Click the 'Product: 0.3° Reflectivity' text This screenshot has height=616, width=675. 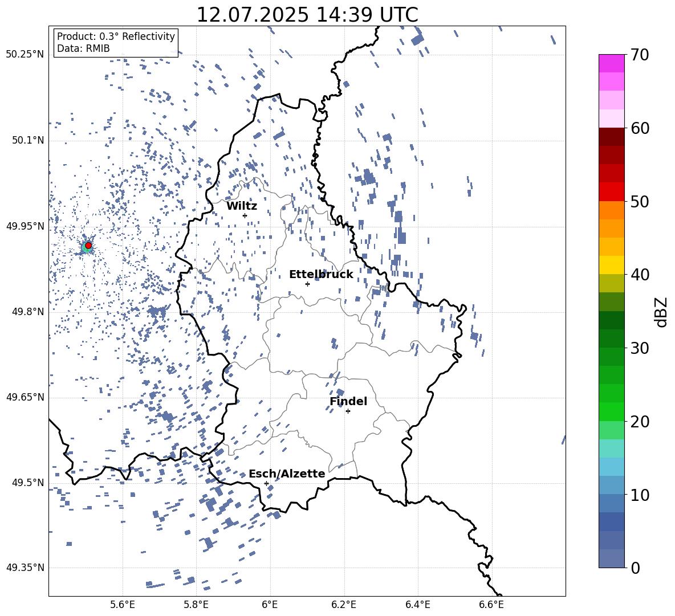click(116, 36)
